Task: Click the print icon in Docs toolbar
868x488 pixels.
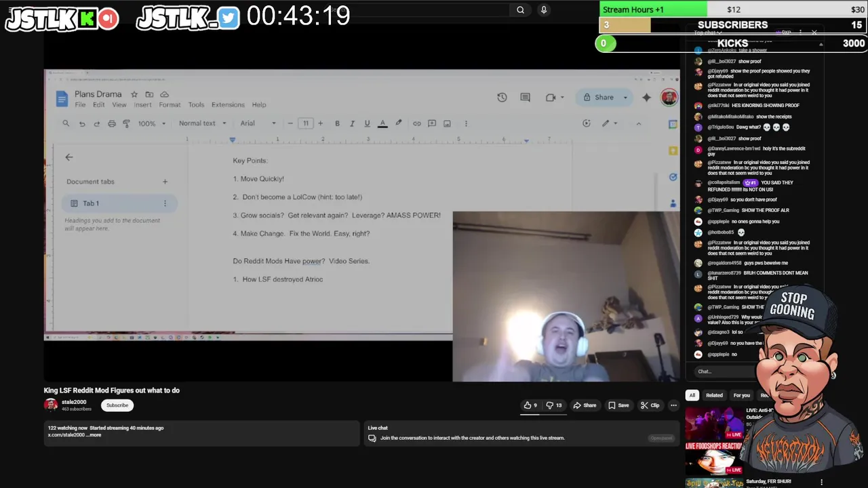Action: click(111, 123)
